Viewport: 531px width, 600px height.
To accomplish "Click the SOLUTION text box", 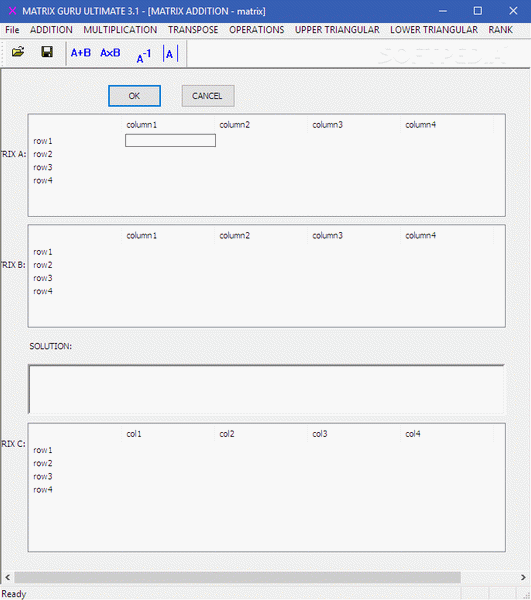I will coord(266,389).
